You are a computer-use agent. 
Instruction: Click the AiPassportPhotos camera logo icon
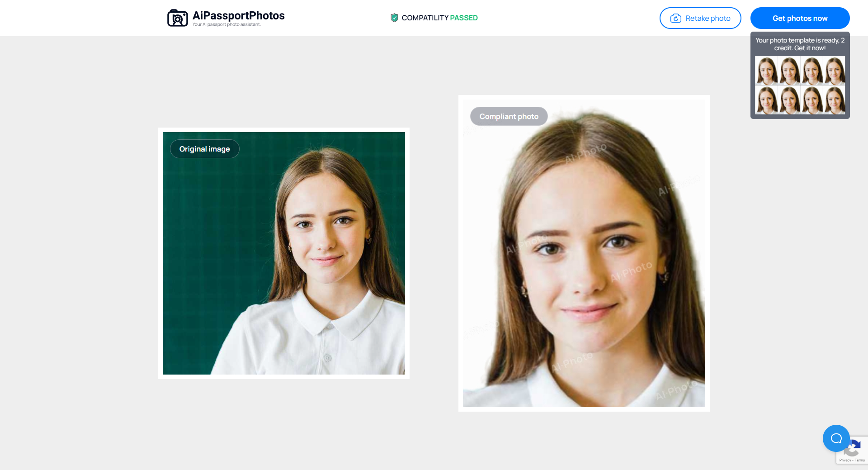point(177,18)
